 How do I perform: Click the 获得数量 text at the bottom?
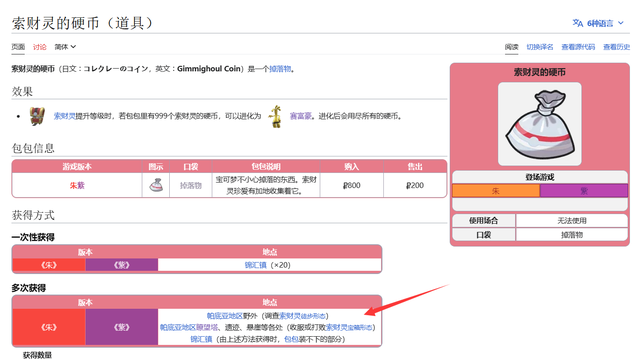click(x=38, y=355)
